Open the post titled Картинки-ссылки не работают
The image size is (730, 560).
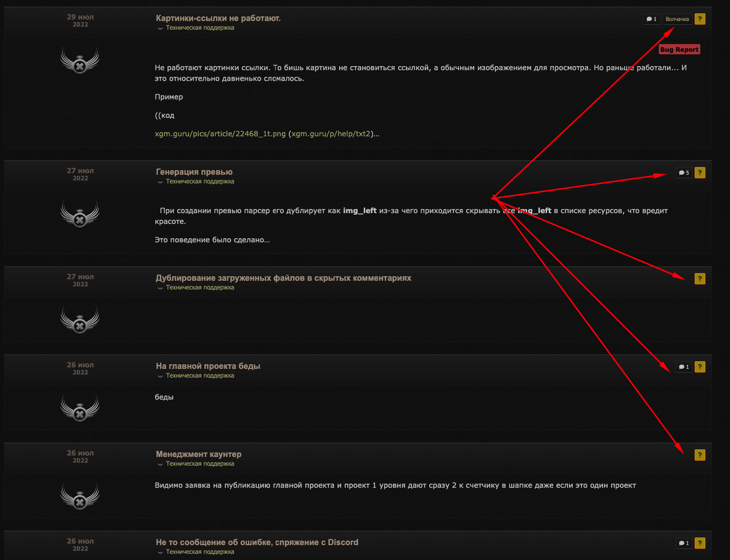[218, 18]
